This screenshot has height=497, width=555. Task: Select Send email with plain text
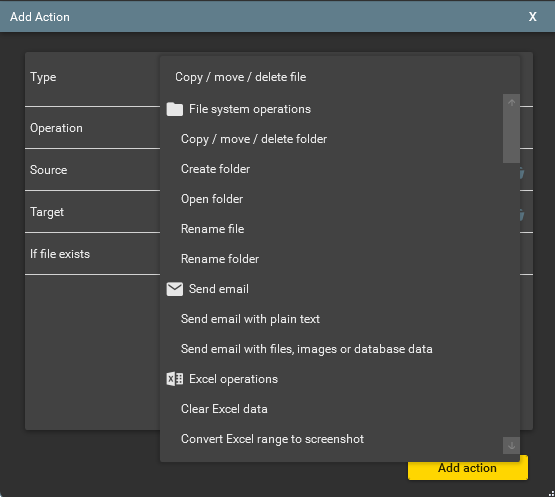(x=250, y=319)
